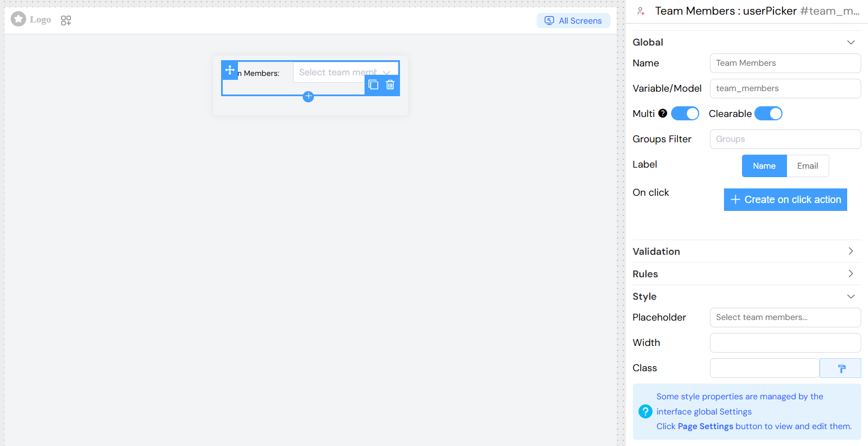The height and width of the screenshot is (446, 868).
Task: Click the Create on click action button
Action: point(785,200)
